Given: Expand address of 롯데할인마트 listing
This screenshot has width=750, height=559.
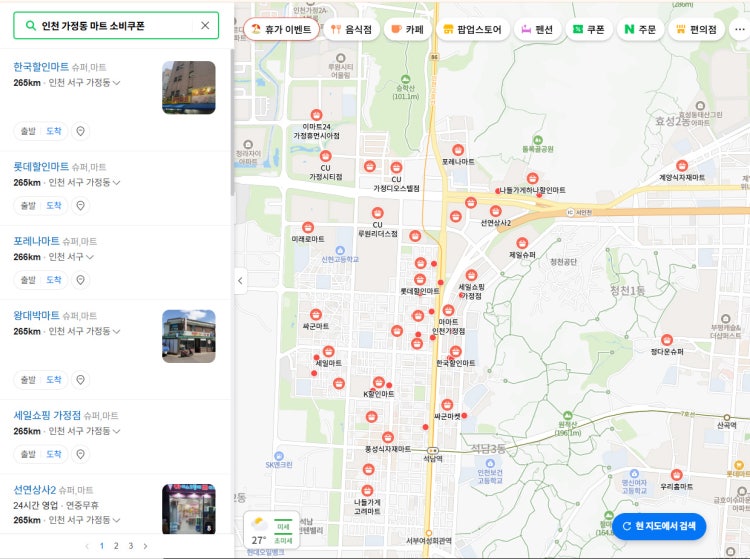Looking at the screenshot, I should tap(116, 183).
